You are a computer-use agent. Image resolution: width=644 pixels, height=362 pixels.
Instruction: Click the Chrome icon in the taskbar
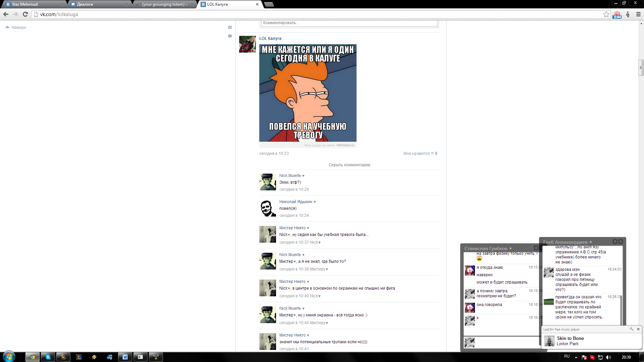click(x=33, y=357)
